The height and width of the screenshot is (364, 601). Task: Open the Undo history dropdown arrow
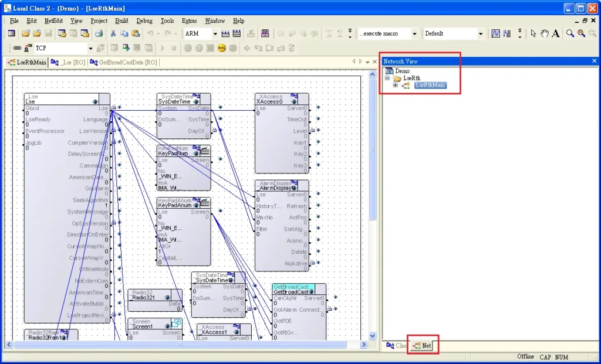158,33
